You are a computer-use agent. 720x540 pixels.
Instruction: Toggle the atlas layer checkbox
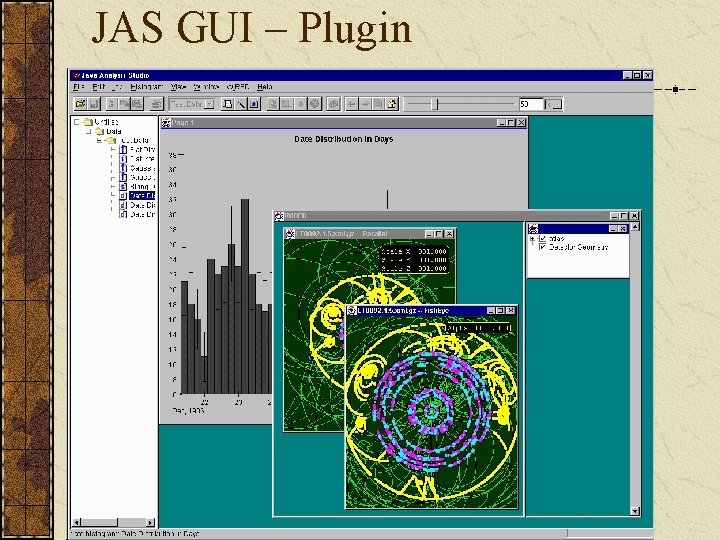(542, 239)
